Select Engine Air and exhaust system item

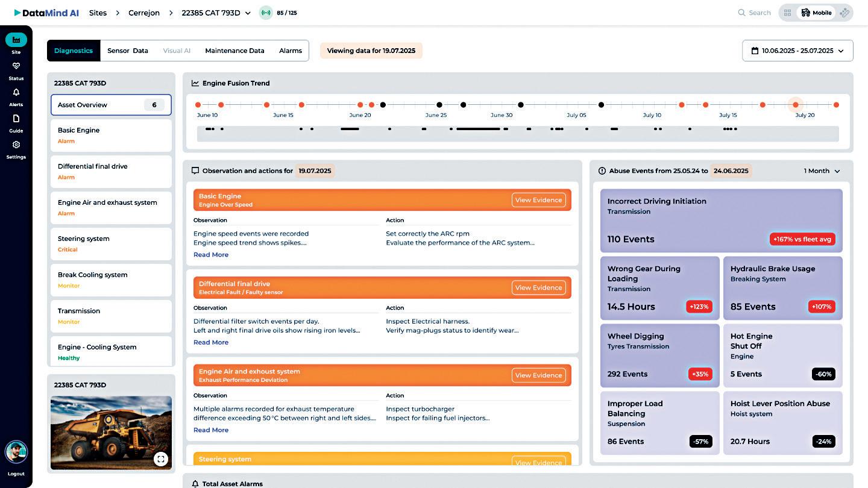coord(111,207)
